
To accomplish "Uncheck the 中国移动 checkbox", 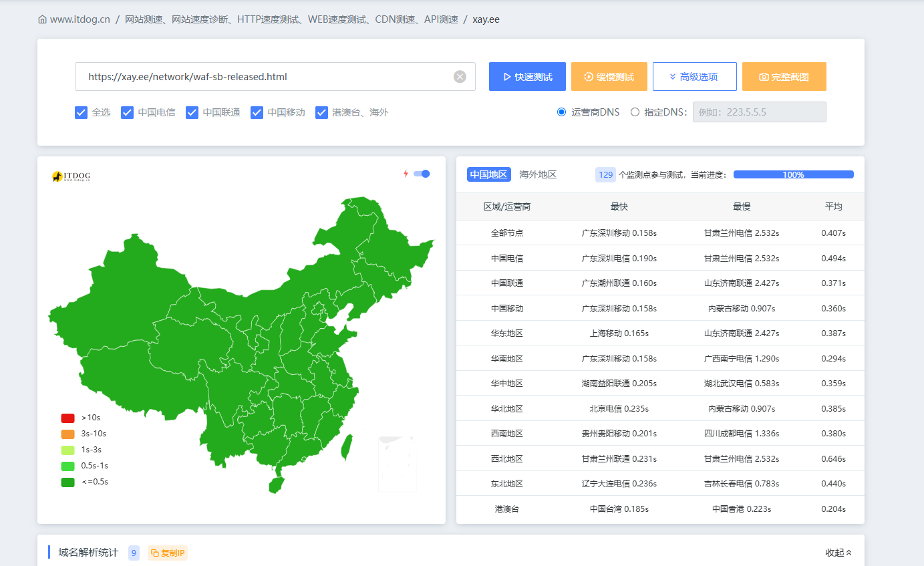I will coord(257,112).
